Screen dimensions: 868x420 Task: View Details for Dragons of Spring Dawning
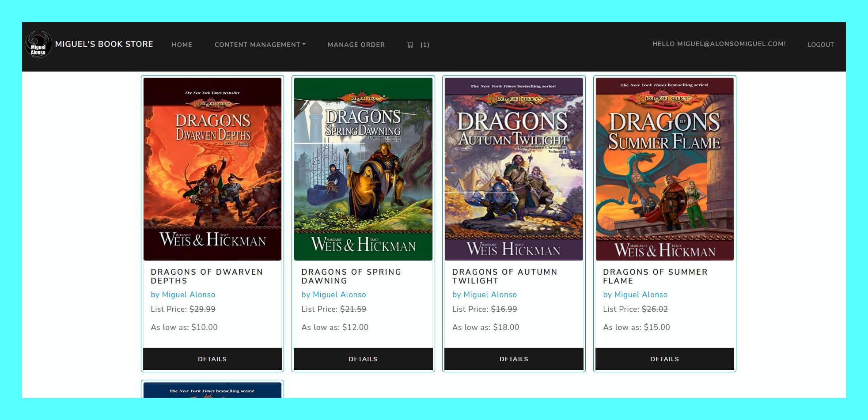click(x=363, y=359)
